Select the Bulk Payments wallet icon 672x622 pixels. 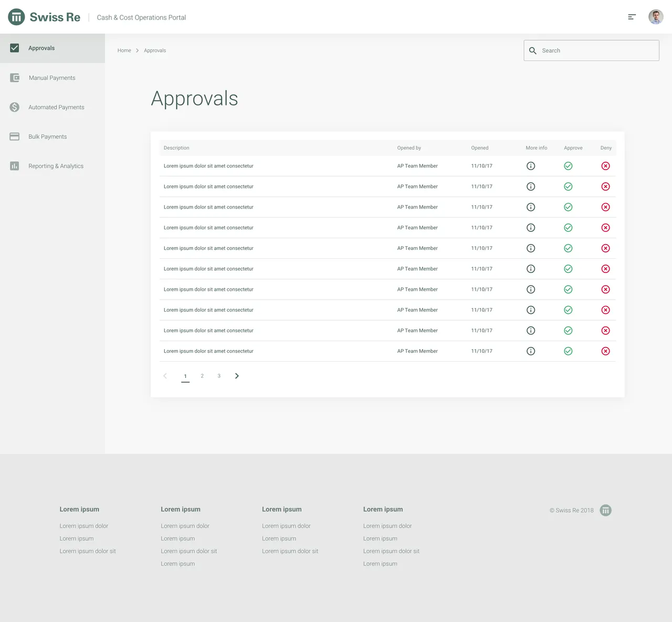14,136
